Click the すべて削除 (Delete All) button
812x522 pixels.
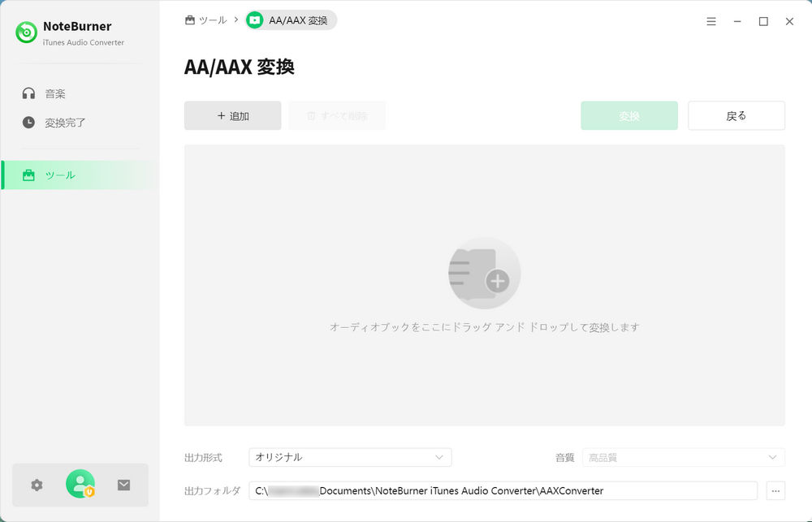[x=336, y=115]
